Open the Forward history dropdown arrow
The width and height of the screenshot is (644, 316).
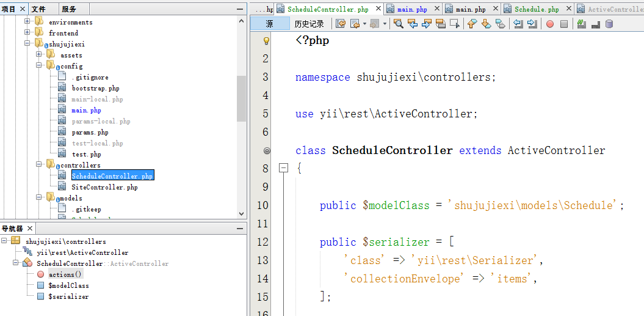385,24
